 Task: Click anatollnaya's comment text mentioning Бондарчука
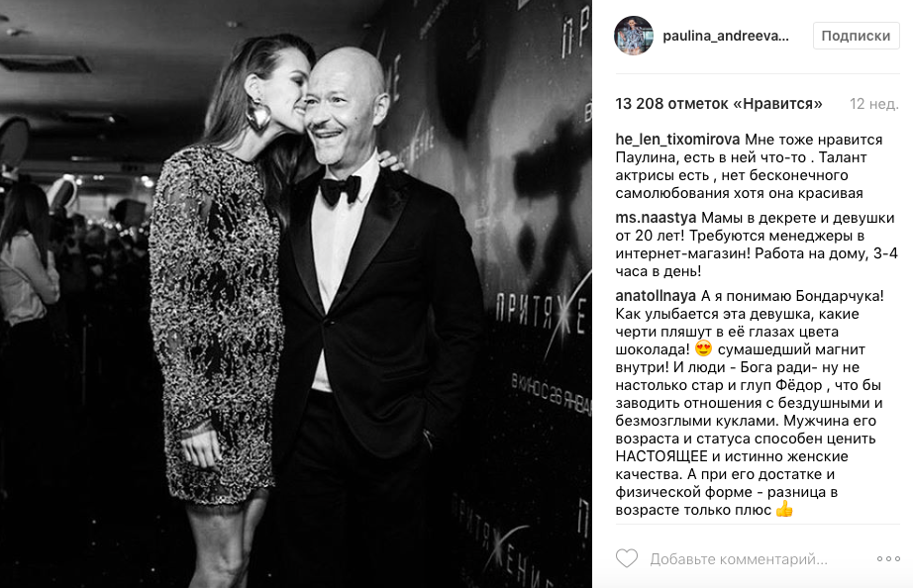coord(750,403)
